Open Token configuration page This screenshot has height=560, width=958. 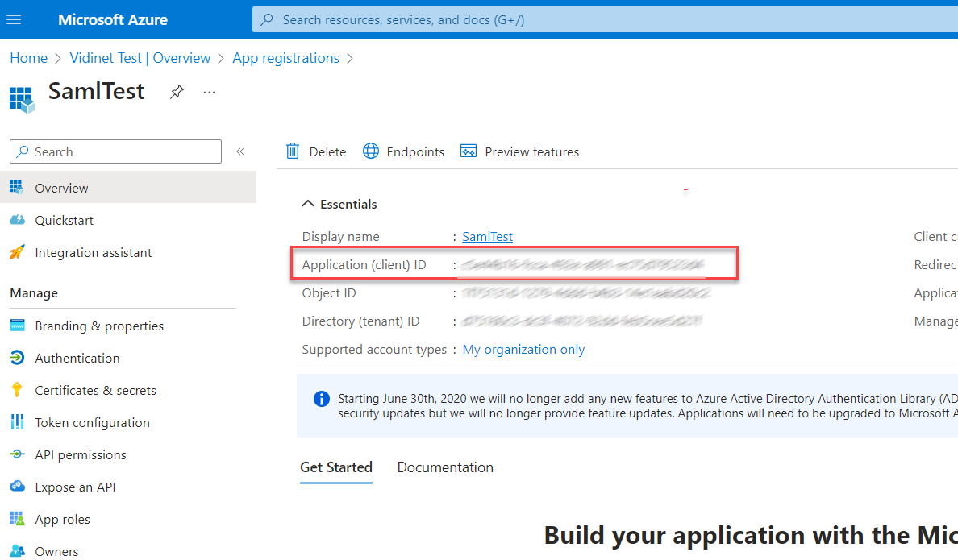click(x=92, y=422)
